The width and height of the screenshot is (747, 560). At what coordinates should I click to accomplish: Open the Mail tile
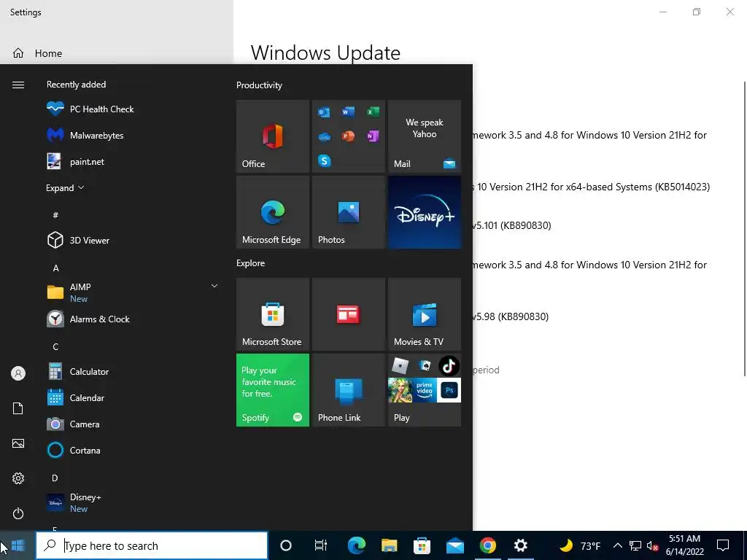[x=425, y=136]
